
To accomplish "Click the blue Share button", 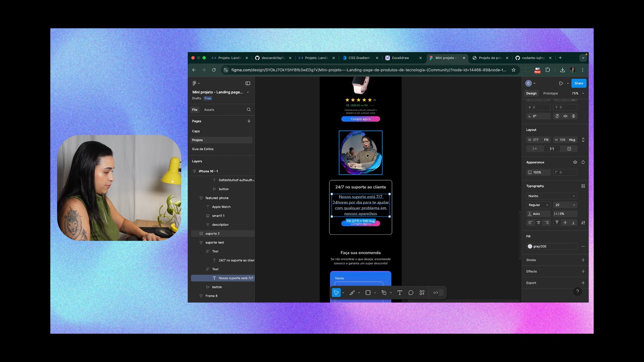I will click(x=579, y=83).
